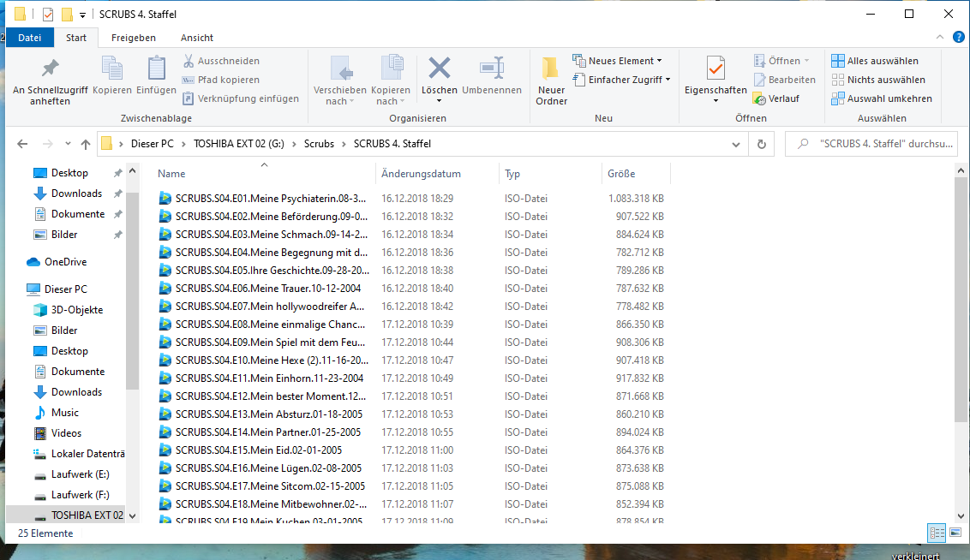Image resolution: width=970 pixels, height=560 pixels.
Task: Click the file list vertical scrollbar
Action: point(960,300)
